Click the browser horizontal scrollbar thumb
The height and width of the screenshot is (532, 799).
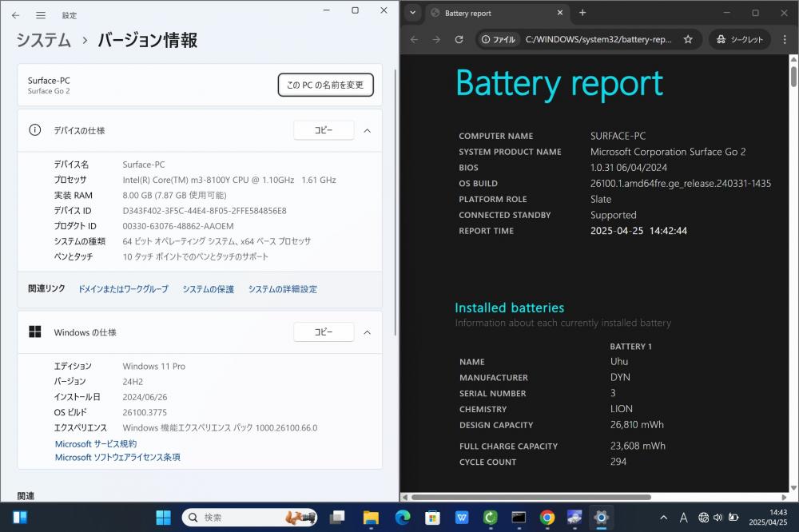pos(531,497)
